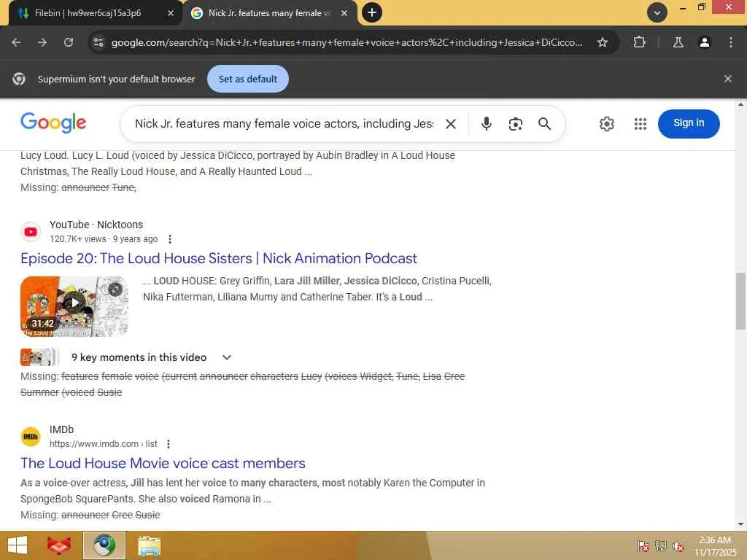Click the scrollbar down arrow
This screenshot has height=560, width=747.
point(740,525)
